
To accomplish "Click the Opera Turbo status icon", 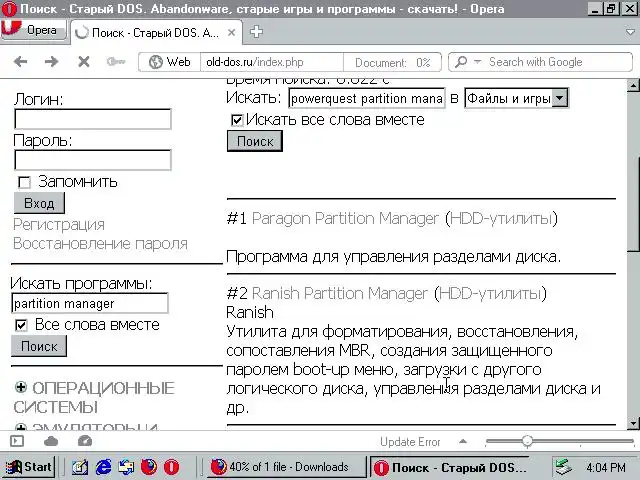I will (85, 441).
